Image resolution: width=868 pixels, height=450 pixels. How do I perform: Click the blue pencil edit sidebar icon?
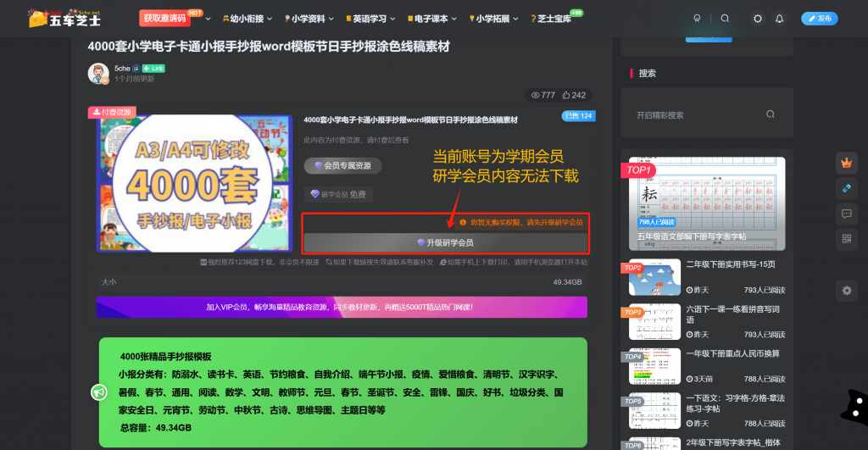(847, 188)
